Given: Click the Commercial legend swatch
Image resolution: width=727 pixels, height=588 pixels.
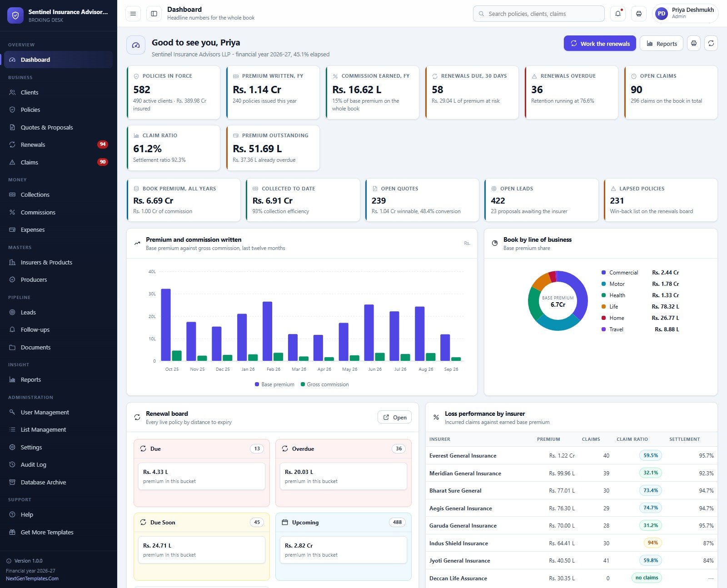Looking at the screenshot, I should 603,273.
